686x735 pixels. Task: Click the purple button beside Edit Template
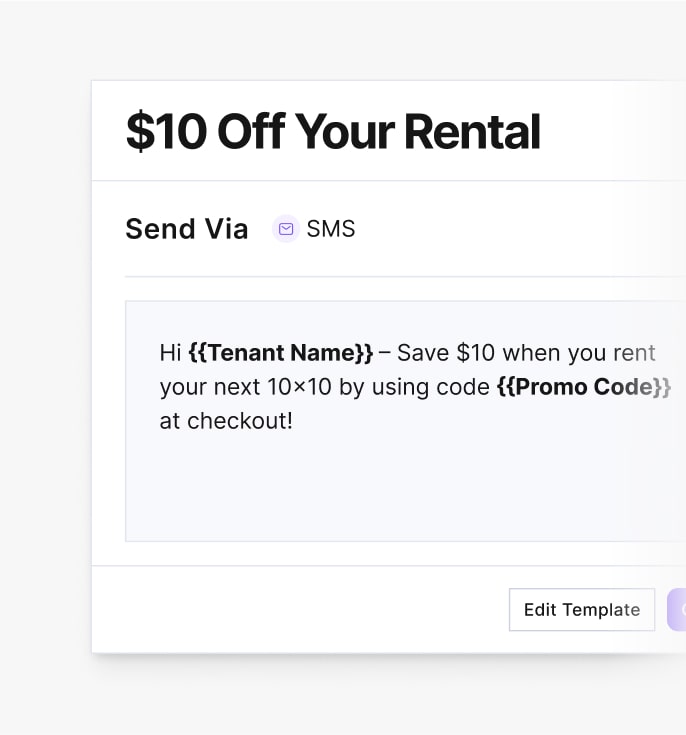pos(677,610)
